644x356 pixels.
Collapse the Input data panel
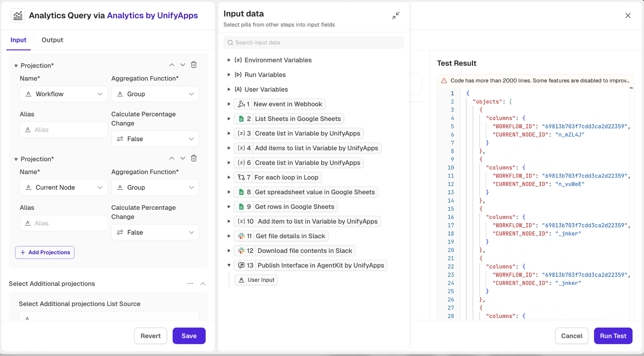(x=395, y=16)
